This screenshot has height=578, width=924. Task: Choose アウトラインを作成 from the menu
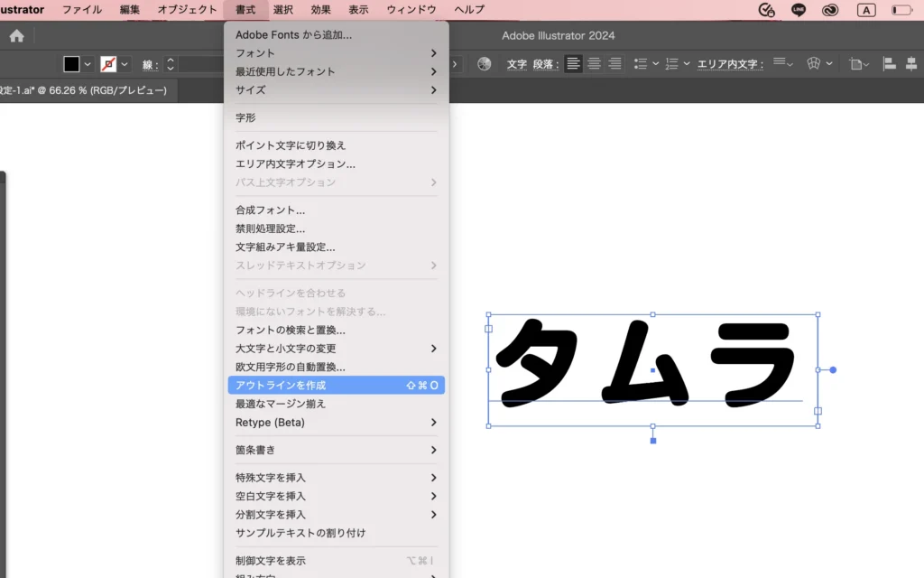point(336,386)
